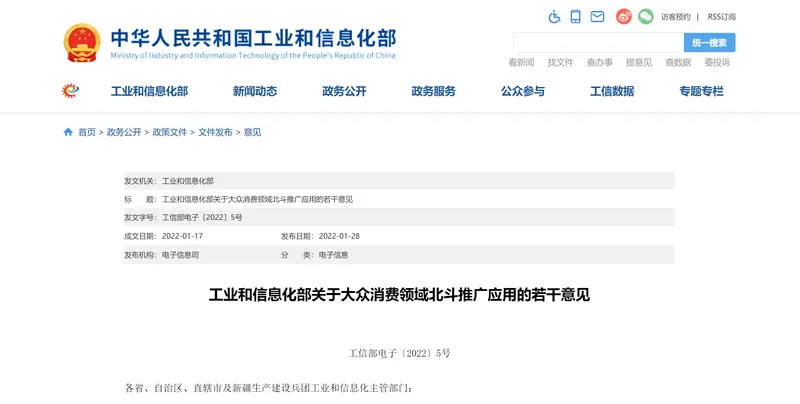Click the gear logo beside navigation menu
The height and width of the screenshot is (404, 800).
click(70, 91)
